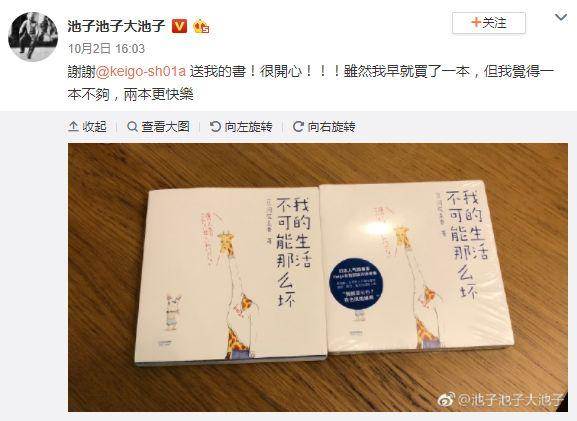577x421 pixels.
Task: Open the username 池子池子大池子
Action: click(116, 26)
